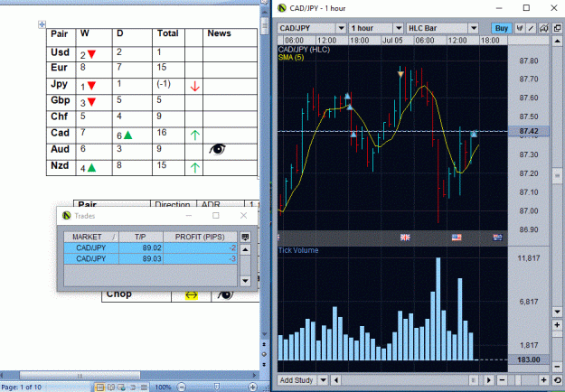Screen dimensions: 565x392
Task: Click chart scroll right arrow
Action: (x=489, y=380)
